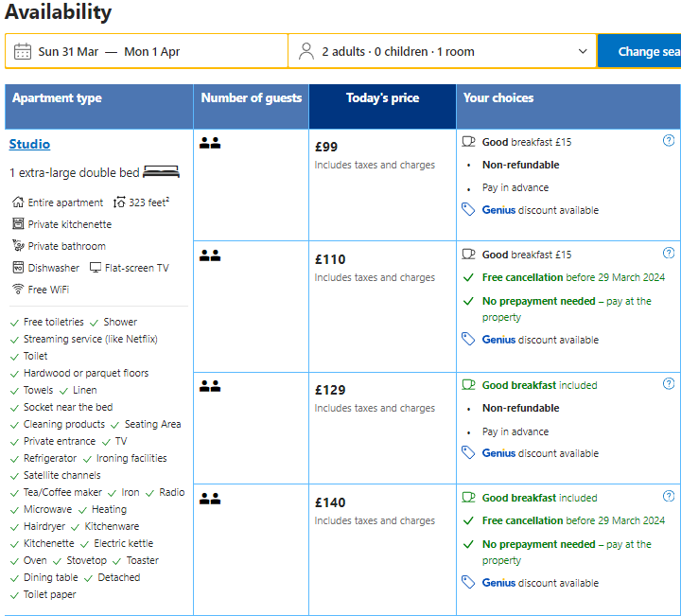Click the Free WiFi icon
The image size is (681, 616).
click(18, 290)
